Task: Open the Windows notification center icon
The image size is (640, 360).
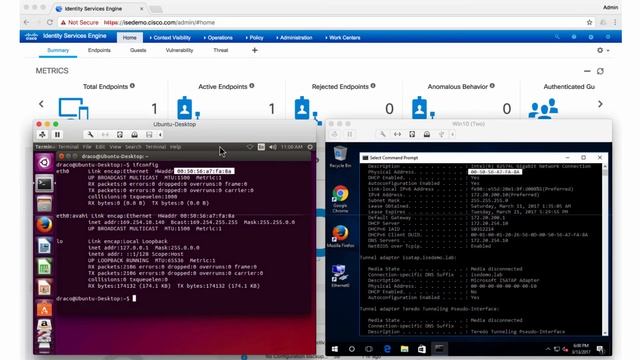Action: (x=600, y=349)
